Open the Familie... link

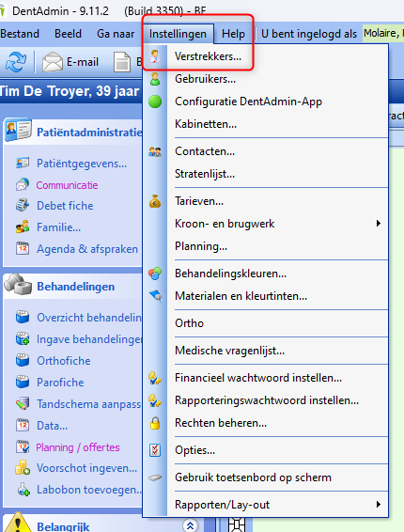(x=58, y=227)
